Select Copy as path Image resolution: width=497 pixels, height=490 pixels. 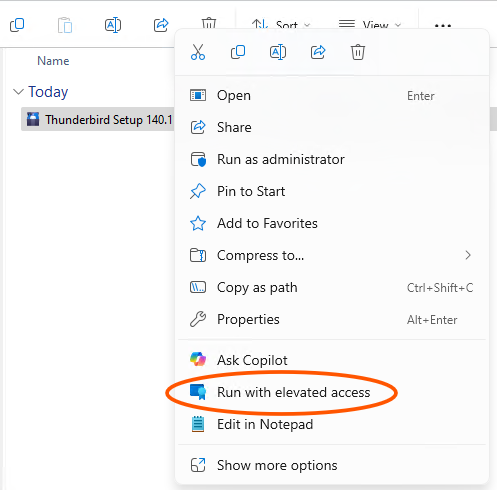click(x=332, y=288)
